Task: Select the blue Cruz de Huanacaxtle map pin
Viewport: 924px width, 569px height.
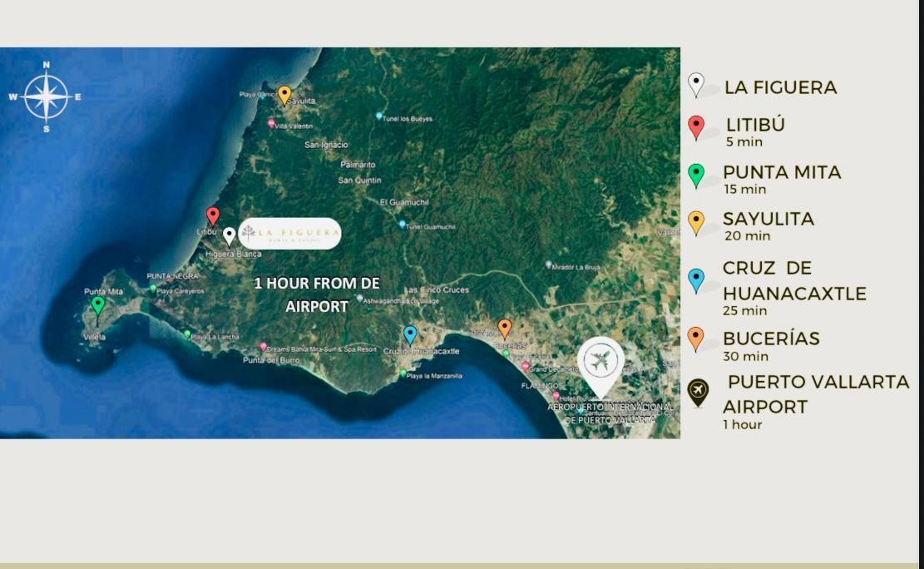Action: click(409, 334)
